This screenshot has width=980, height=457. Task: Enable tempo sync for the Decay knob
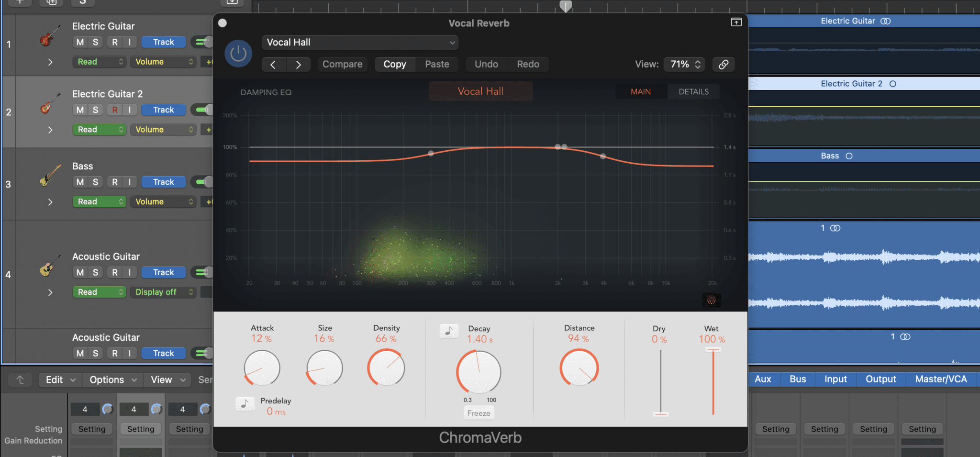tap(449, 330)
